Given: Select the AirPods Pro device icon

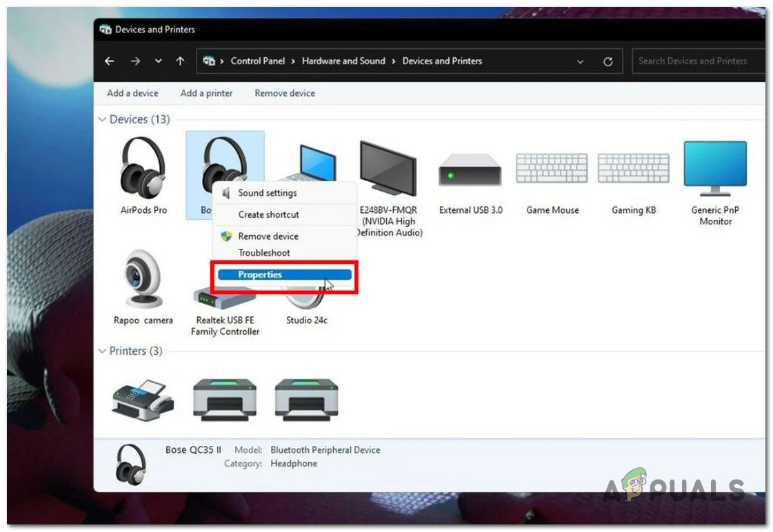Looking at the screenshot, I should tap(143, 165).
